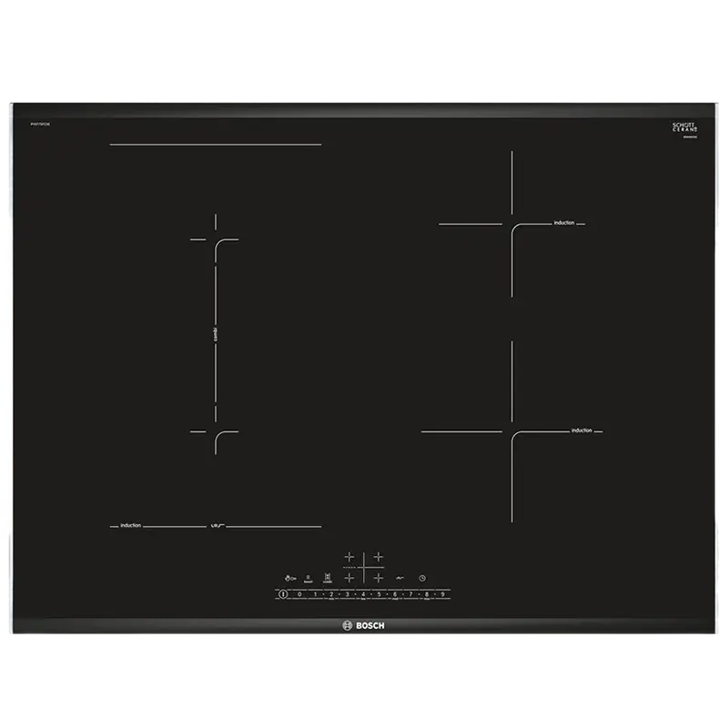Click the vertical combi zone label

pyautogui.click(x=214, y=335)
